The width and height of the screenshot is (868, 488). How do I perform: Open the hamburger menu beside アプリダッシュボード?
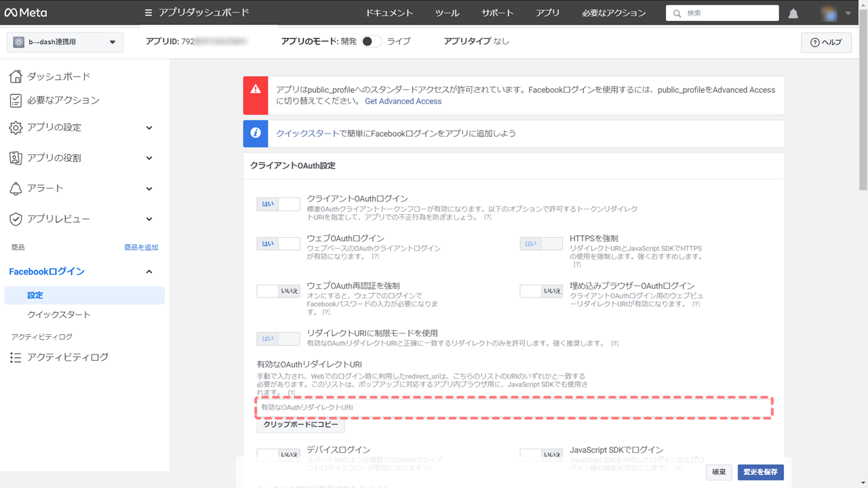[x=149, y=13]
